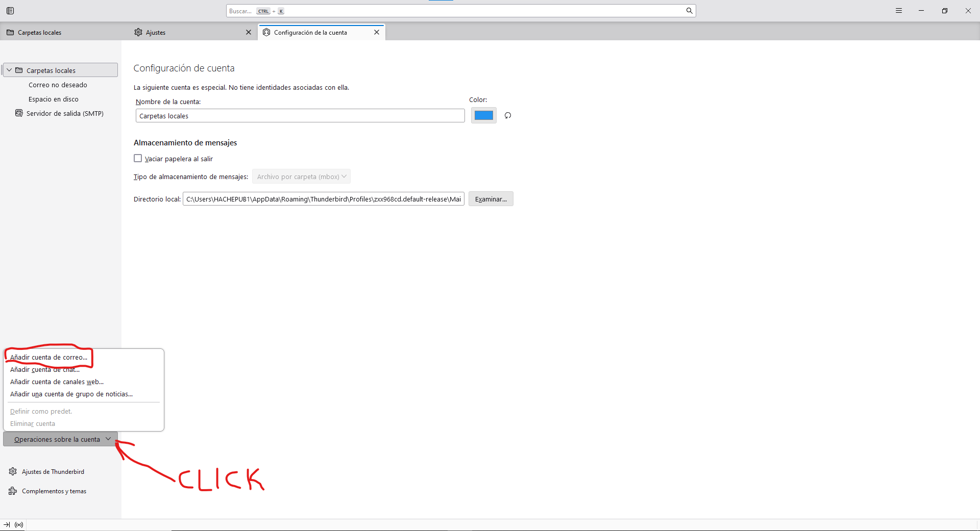Click the online status radio icon in status bar

pyautogui.click(x=19, y=524)
